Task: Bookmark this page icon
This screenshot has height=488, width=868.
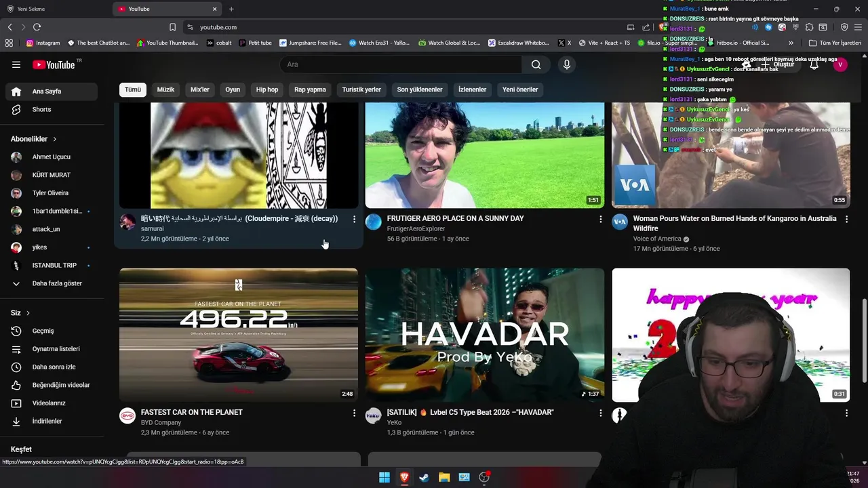Action: pyautogui.click(x=172, y=27)
